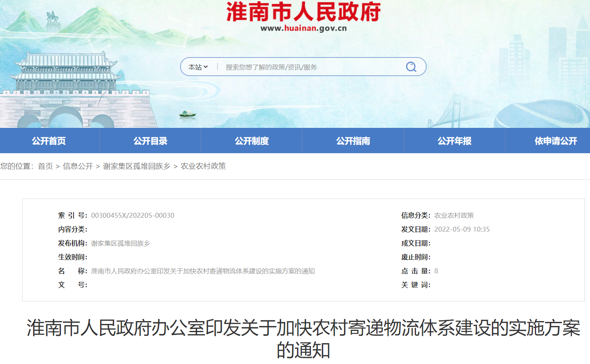The image size is (590, 364).
Task: Open 信息公开 from the breadcrumb trail
Action: 78,166
